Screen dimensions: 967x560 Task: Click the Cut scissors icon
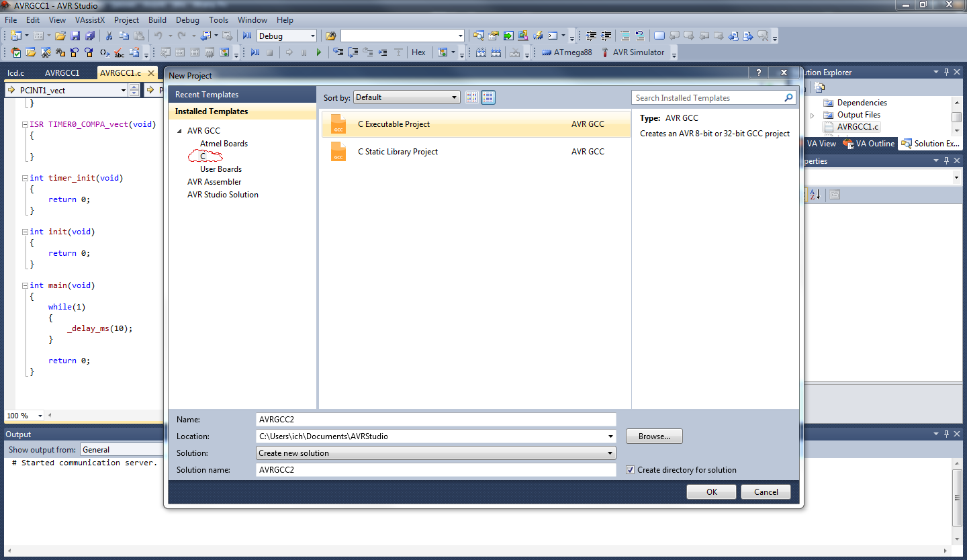[x=109, y=36]
